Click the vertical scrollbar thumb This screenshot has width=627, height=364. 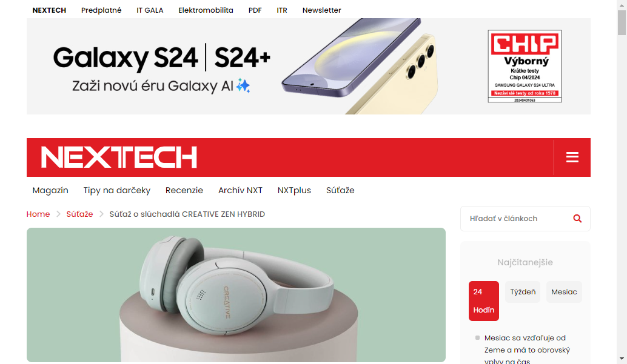[622, 22]
